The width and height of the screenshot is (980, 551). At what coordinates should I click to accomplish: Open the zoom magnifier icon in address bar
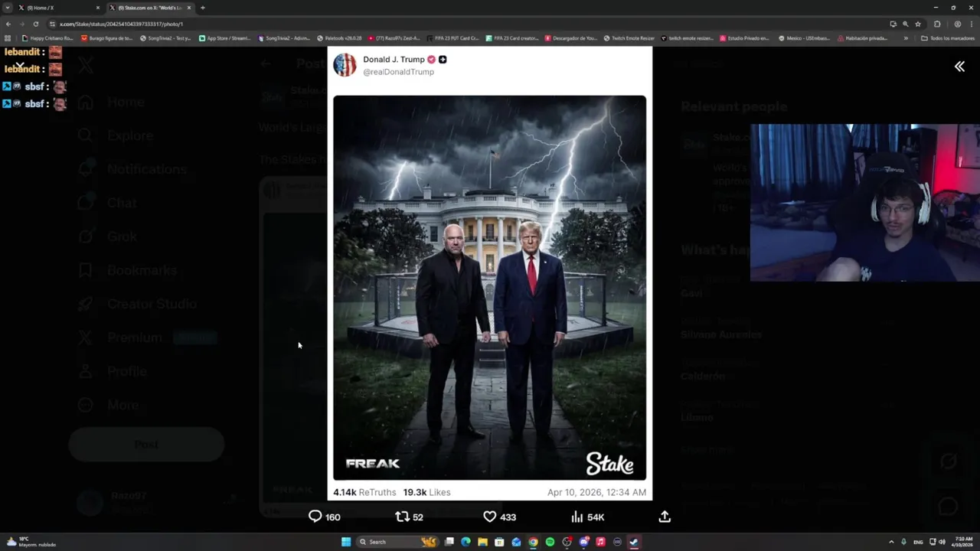pos(905,24)
